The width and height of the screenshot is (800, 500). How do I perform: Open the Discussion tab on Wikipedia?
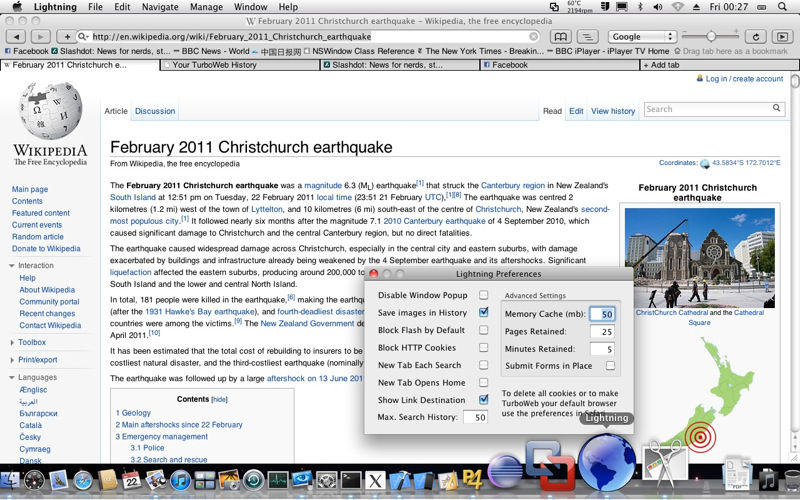155,111
